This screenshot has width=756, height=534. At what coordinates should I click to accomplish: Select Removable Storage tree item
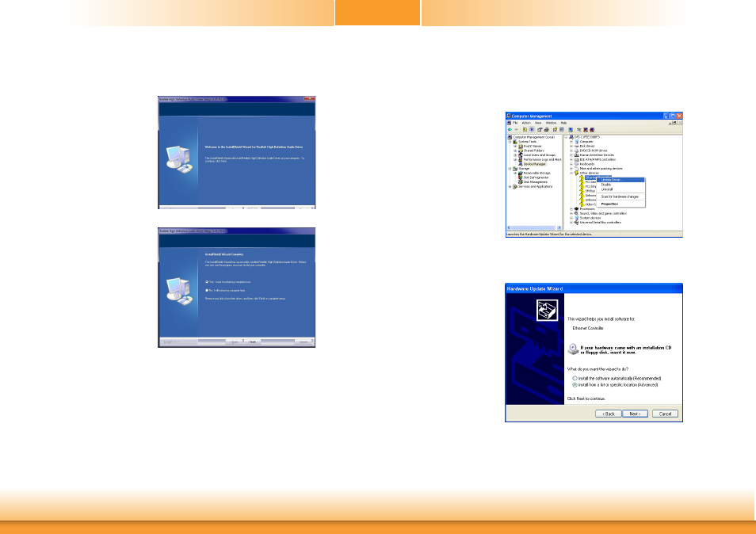pyautogui.click(x=537, y=173)
